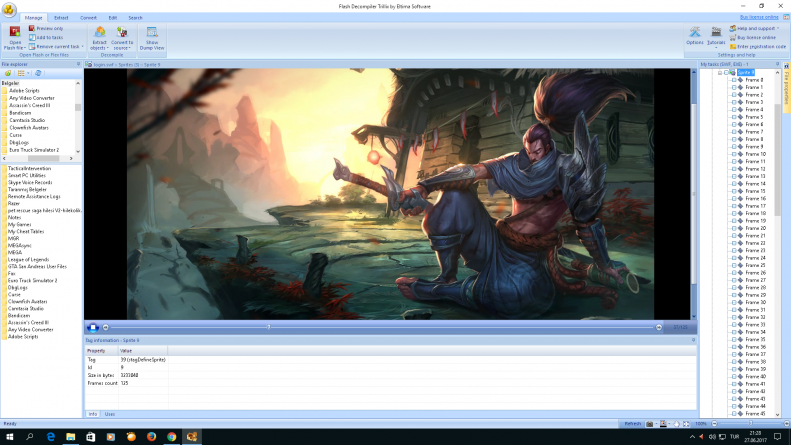Open Firefox from the taskbar

pyautogui.click(x=151, y=437)
